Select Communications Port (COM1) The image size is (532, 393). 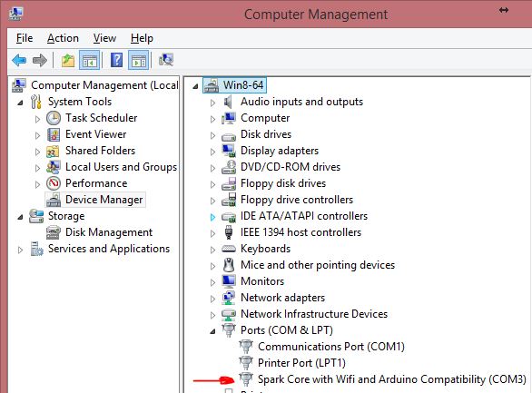pyautogui.click(x=331, y=347)
